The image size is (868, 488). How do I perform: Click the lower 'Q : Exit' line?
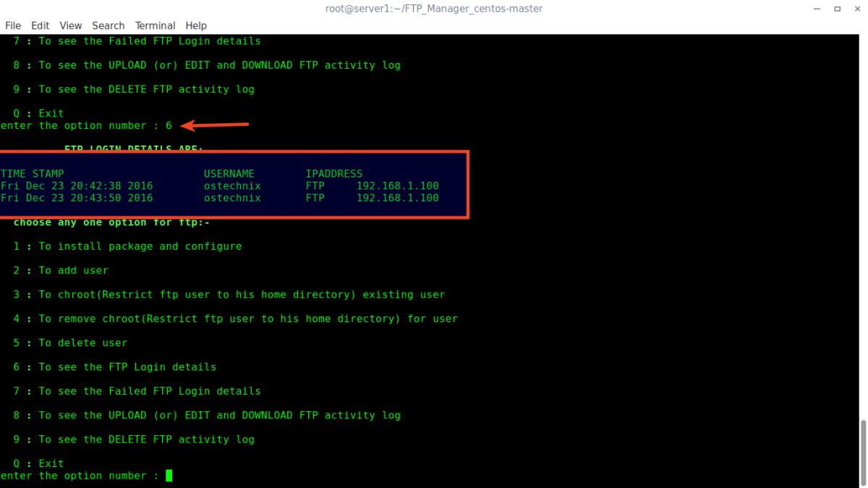pos(38,463)
